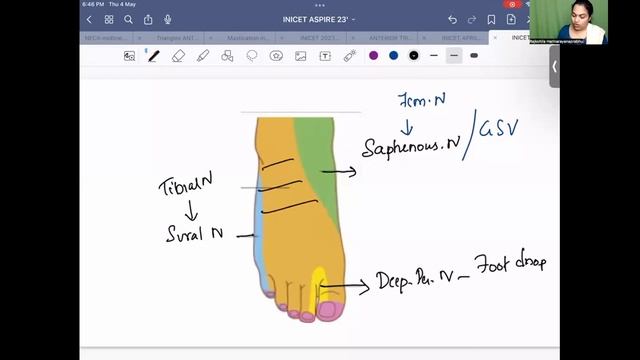Select the zoom window tool

click(x=129, y=56)
